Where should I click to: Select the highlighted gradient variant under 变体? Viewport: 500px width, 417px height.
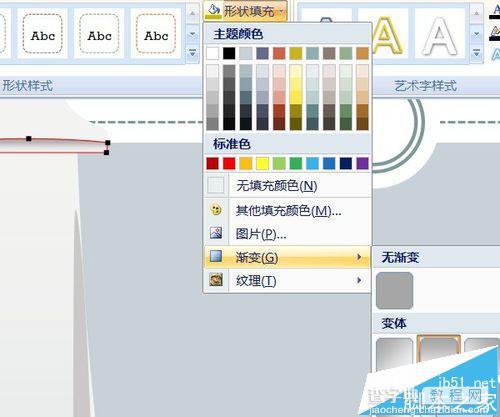pyautogui.click(x=439, y=349)
